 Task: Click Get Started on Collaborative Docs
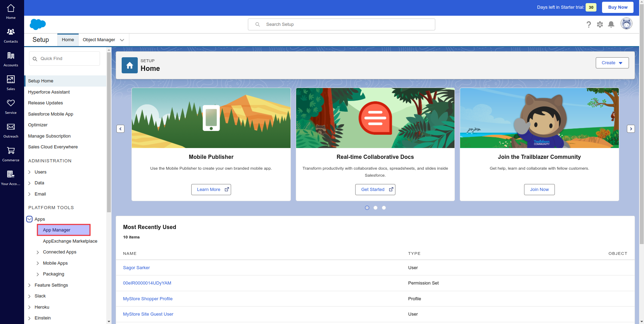(x=375, y=190)
